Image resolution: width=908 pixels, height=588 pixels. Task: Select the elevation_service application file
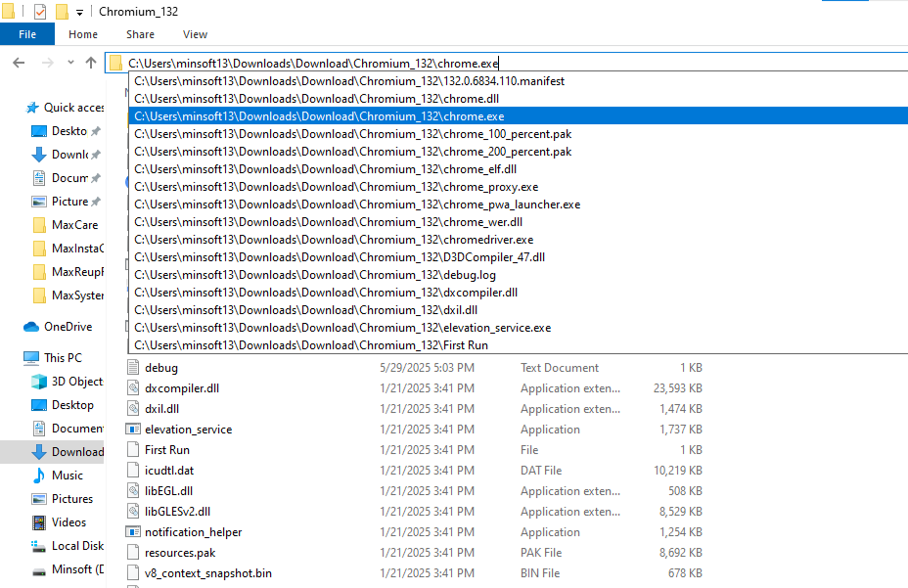pos(188,430)
